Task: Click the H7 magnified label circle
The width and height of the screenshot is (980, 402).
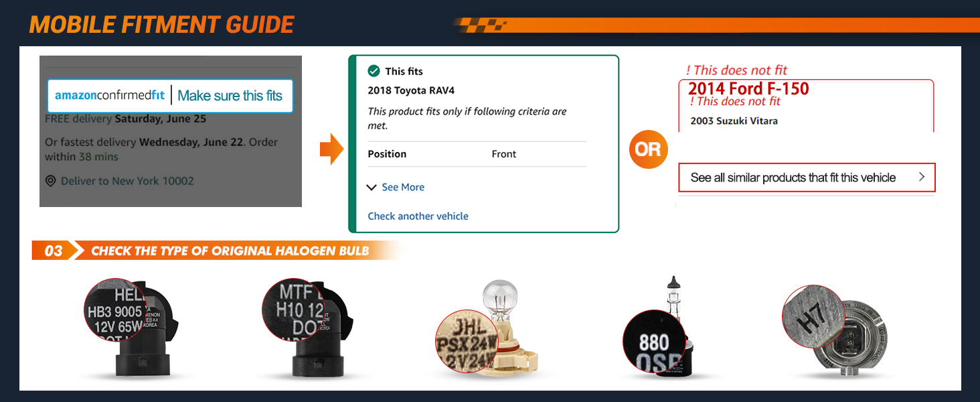Action: pyautogui.click(x=813, y=316)
